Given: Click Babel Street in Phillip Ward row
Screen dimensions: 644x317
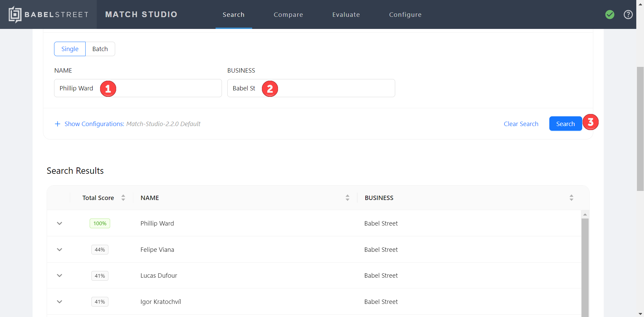Looking at the screenshot, I should (381, 223).
